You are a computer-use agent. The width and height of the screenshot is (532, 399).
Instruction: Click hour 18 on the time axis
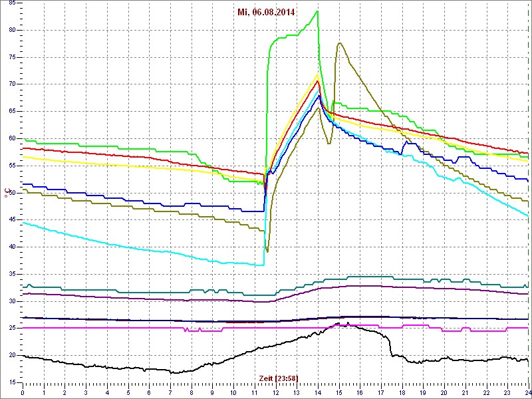click(402, 392)
